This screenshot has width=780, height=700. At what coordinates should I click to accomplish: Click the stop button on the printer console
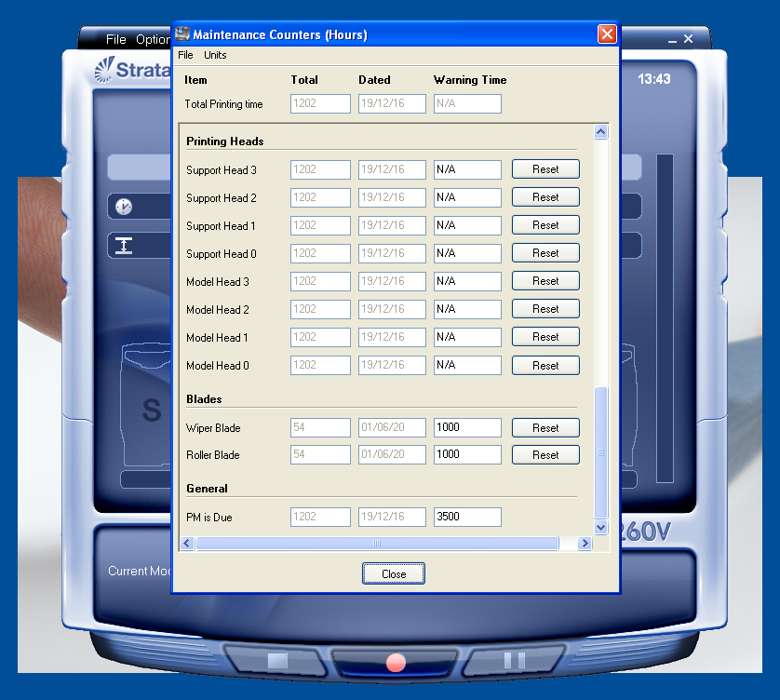[x=277, y=661]
